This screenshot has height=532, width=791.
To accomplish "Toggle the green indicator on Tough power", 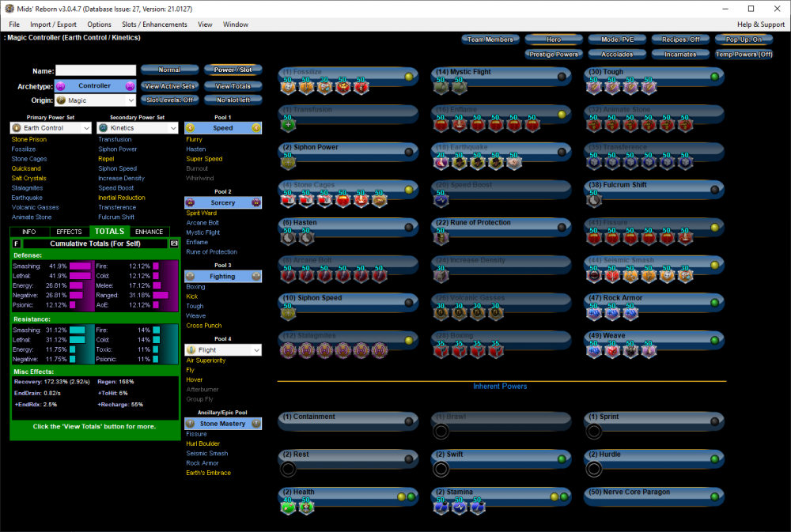I will point(714,77).
